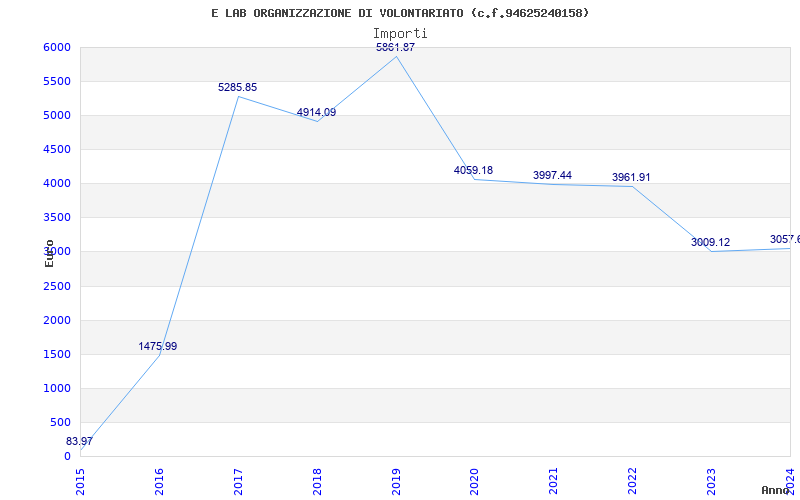Screen dimensions: 800x500
Task: Click the y-axis value 4000
Action: tap(57, 184)
